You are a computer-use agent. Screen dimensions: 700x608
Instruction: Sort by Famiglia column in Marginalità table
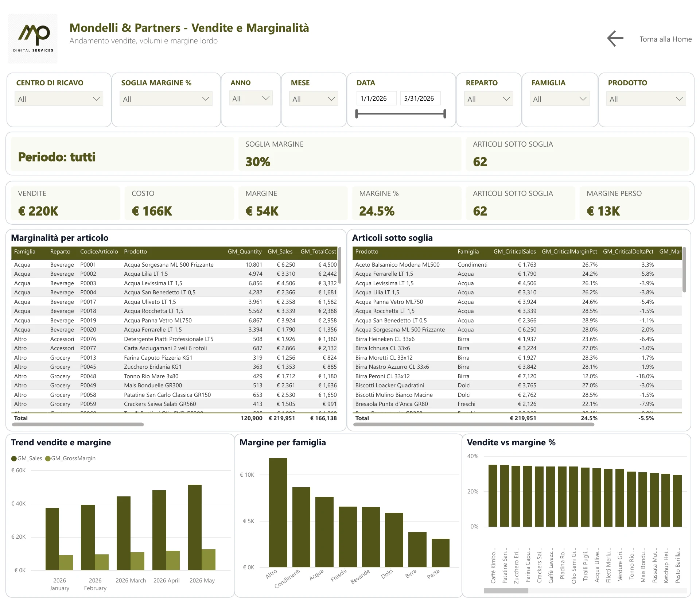tap(25, 252)
